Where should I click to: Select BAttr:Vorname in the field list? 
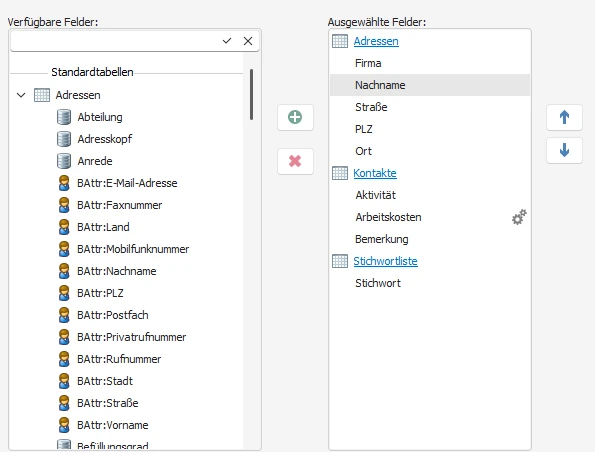click(x=112, y=425)
